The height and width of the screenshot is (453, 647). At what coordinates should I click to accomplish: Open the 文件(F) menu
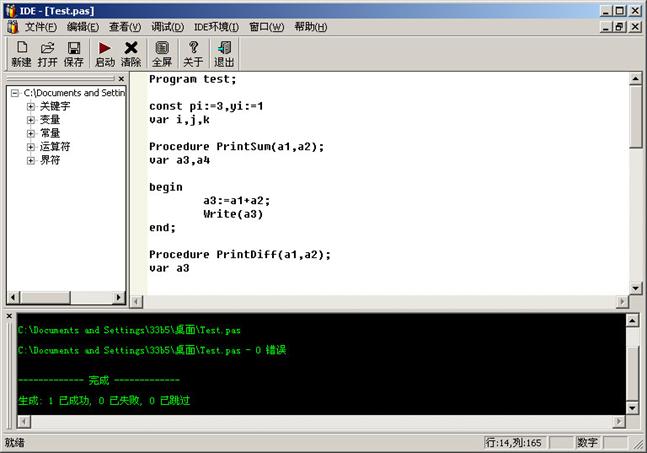coord(41,27)
